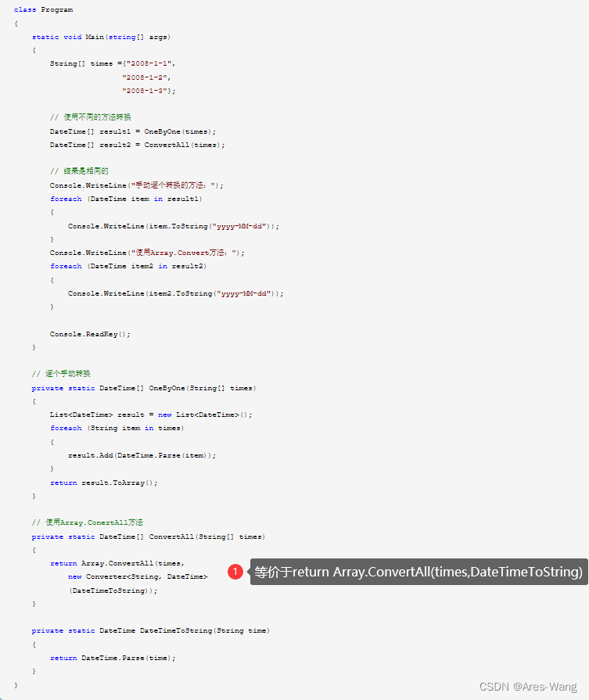Click the 'item.ToString("yyyy-MM-dd")' WriteLine line
Image resolution: width=589 pixels, height=700 pixels.
coord(174,226)
